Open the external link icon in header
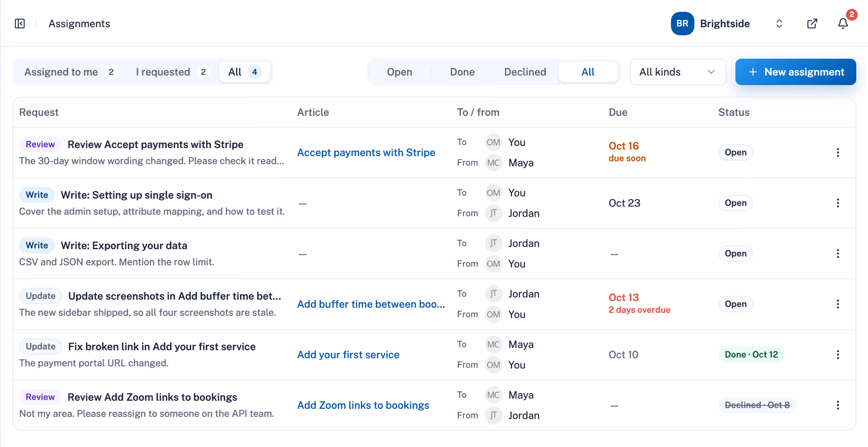 tap(812, 24)
